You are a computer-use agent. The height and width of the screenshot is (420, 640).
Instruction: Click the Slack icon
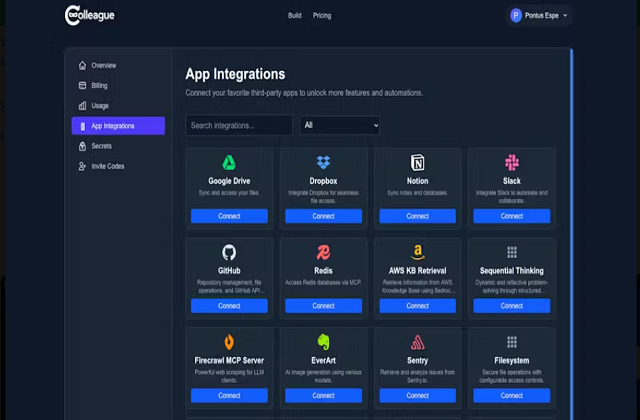tap(512, 162)
